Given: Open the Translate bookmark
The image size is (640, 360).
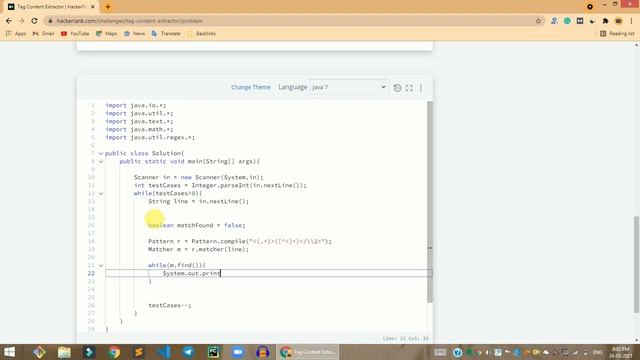Looking at the screenshot, I should tap(166, 33).
